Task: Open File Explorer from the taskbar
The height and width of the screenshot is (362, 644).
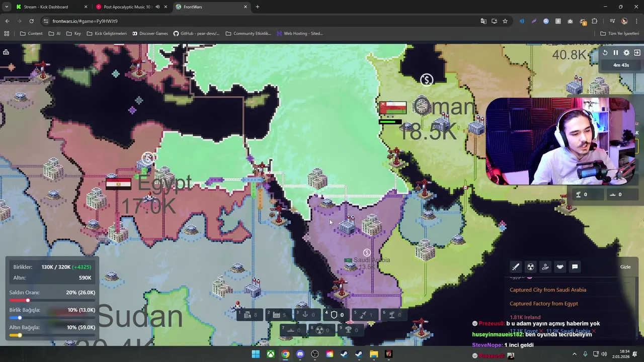Action: tap(374, 354)
